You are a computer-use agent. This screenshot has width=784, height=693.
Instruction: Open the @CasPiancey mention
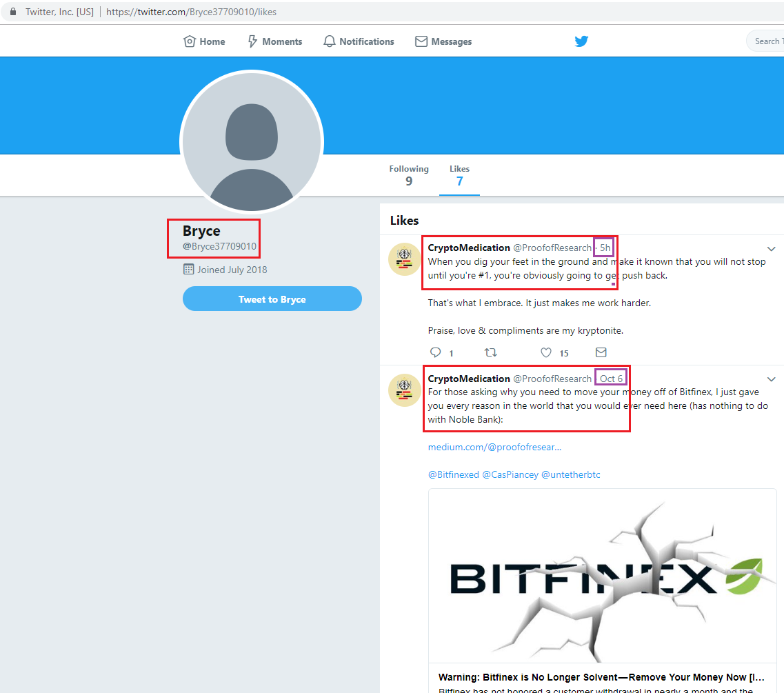point(510,474)
